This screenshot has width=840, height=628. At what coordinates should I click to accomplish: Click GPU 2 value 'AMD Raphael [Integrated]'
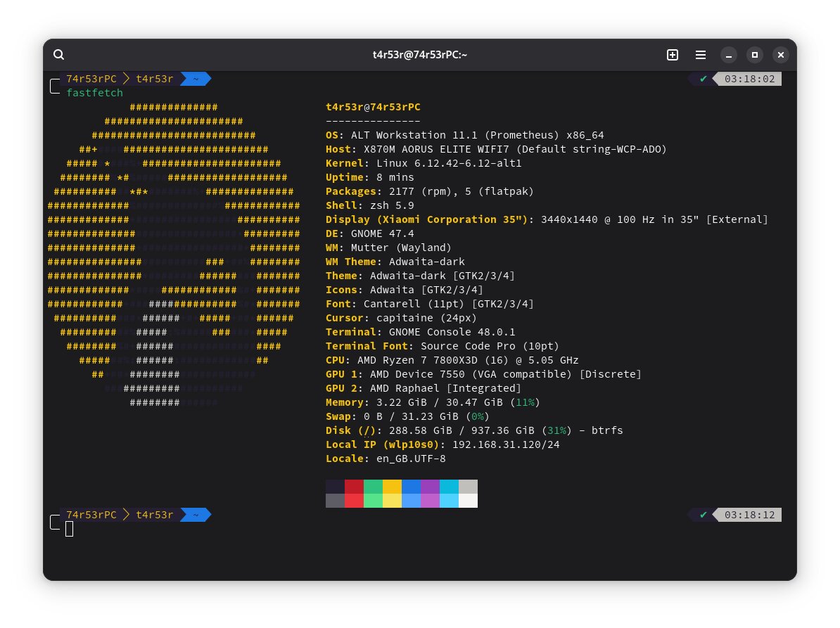[x=446, y=388]
